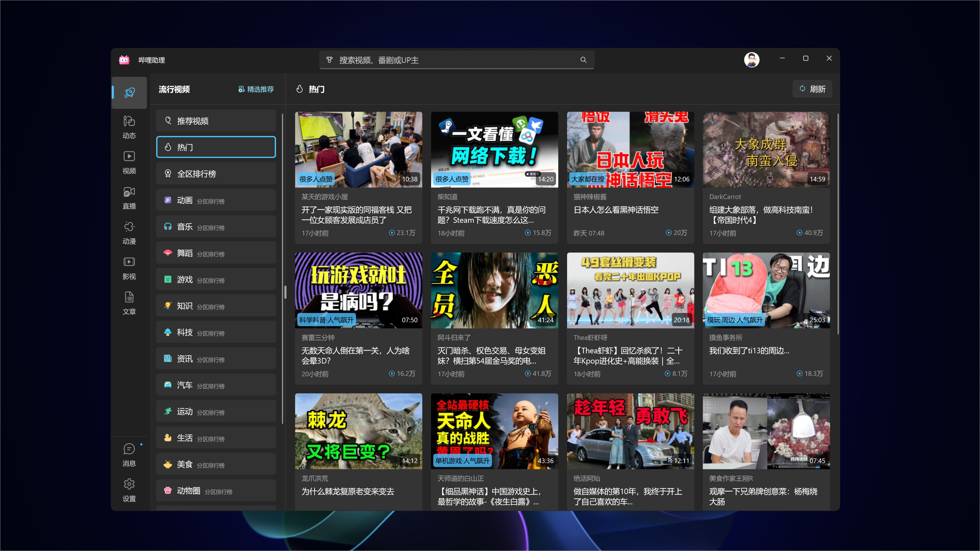Select the 动物圈 paw category icon
The image size is (980, 551).
point(168,491)
